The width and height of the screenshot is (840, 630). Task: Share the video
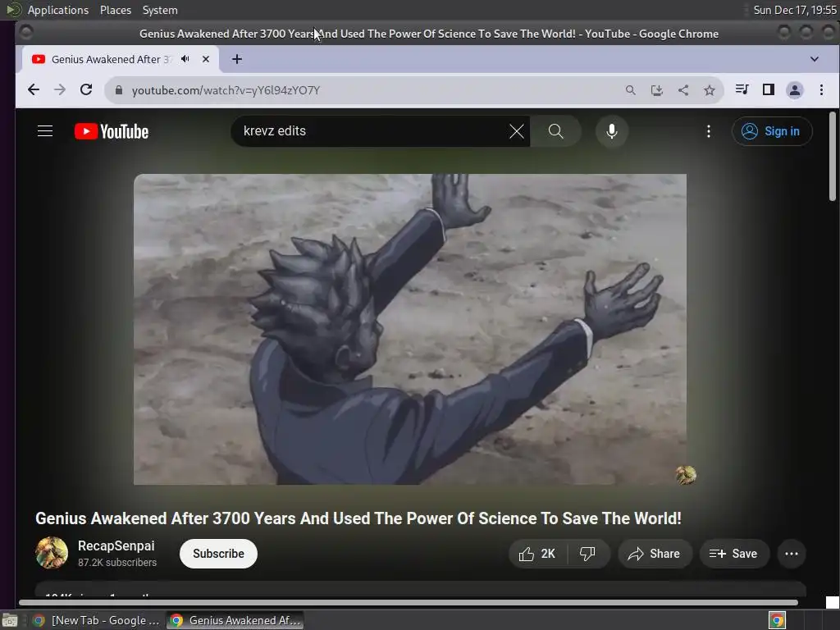pyautogui.click(x=655, y=554)
